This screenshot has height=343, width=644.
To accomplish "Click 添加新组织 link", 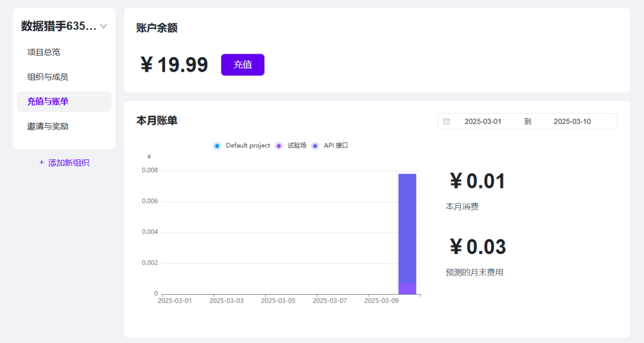I will click(69, 162).
